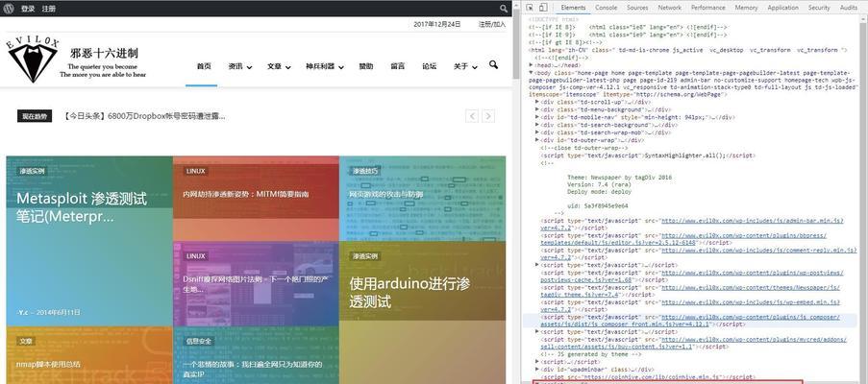
Task: Select the 'uid: 5a3f8945e9e64' comment line
Action: (597, 205)
